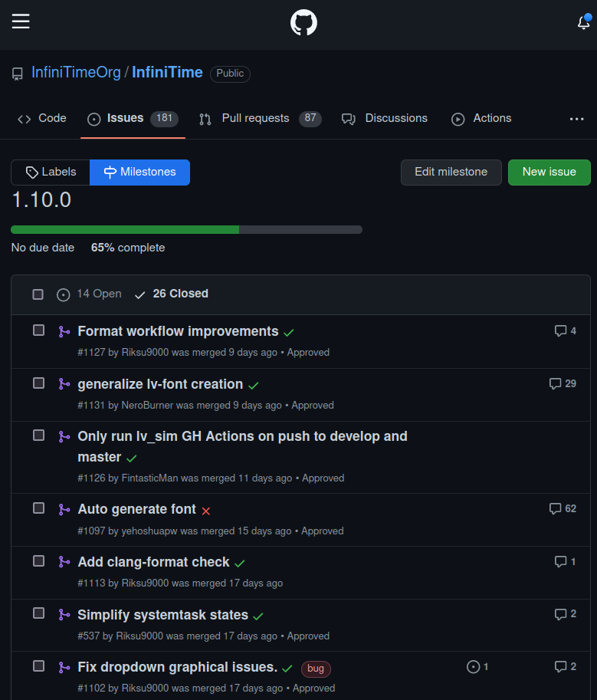The image size is (597, 700).
Task: Open notifications bell
Action: pos(583,22)
